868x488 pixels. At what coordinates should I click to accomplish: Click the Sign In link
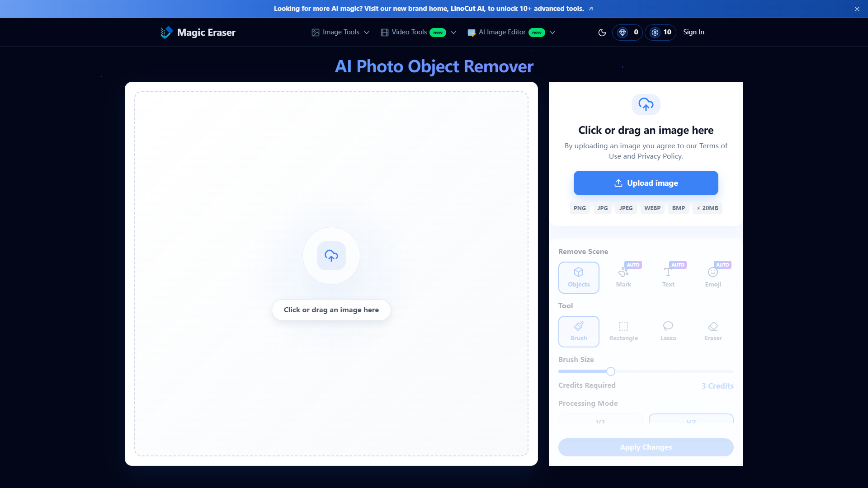click(x=693, y=32)
